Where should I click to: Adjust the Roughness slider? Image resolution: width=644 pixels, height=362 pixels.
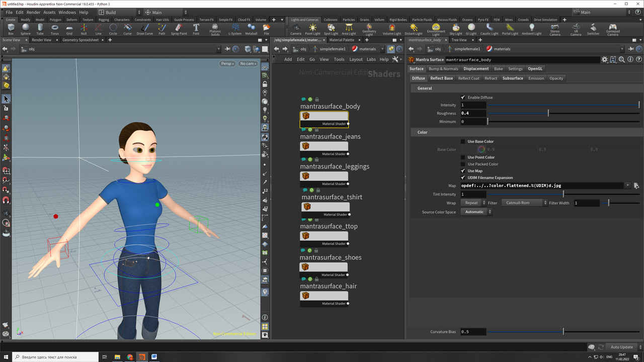pyautogui.click(x=548, y=113)
